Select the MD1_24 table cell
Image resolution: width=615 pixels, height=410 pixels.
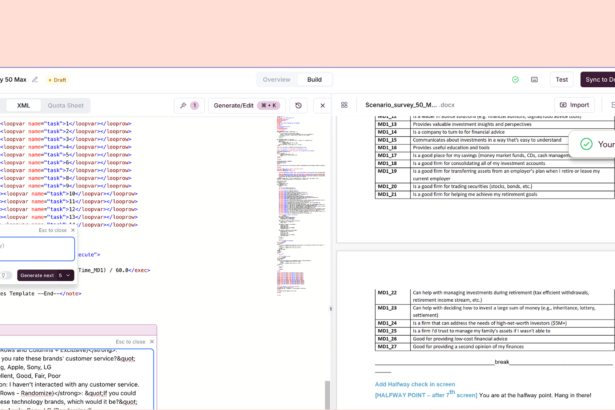click(393, 323)
